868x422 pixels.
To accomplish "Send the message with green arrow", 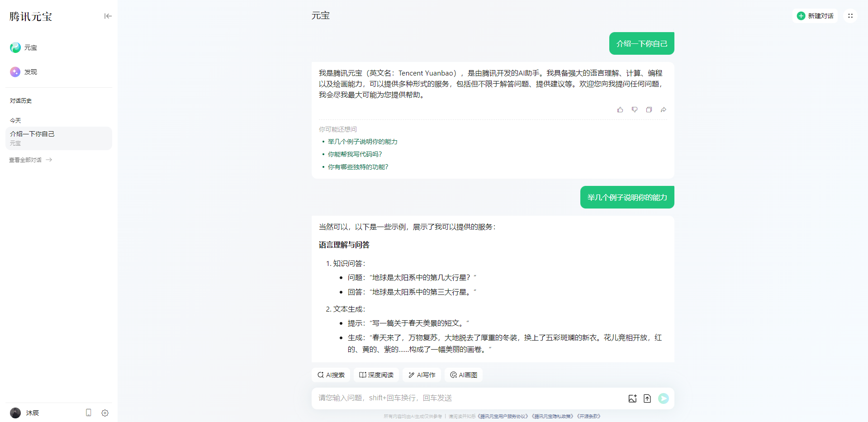I will [x=664, y=398].
